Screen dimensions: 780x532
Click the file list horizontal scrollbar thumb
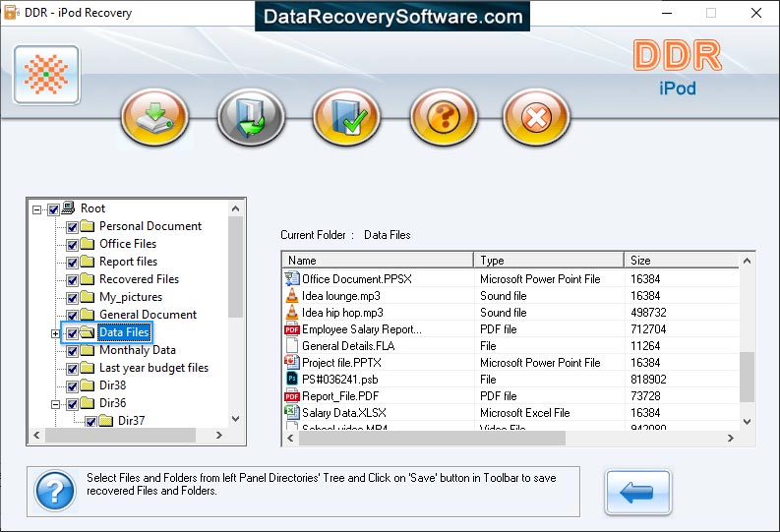point(432,438)
